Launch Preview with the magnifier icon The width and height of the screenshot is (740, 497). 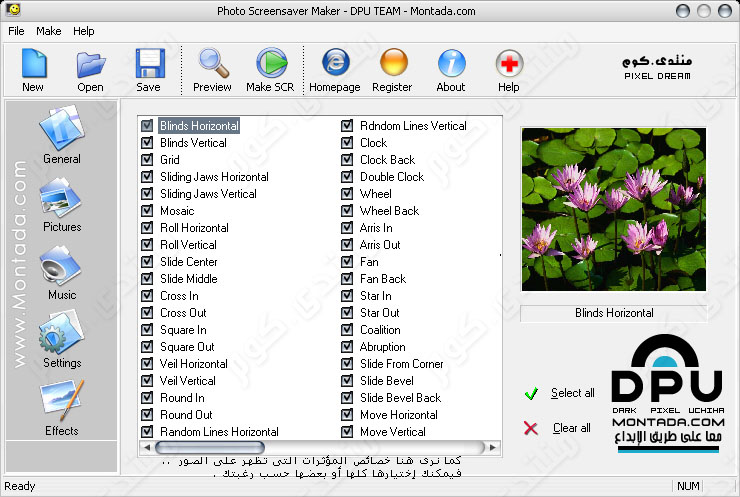[212, 64]
